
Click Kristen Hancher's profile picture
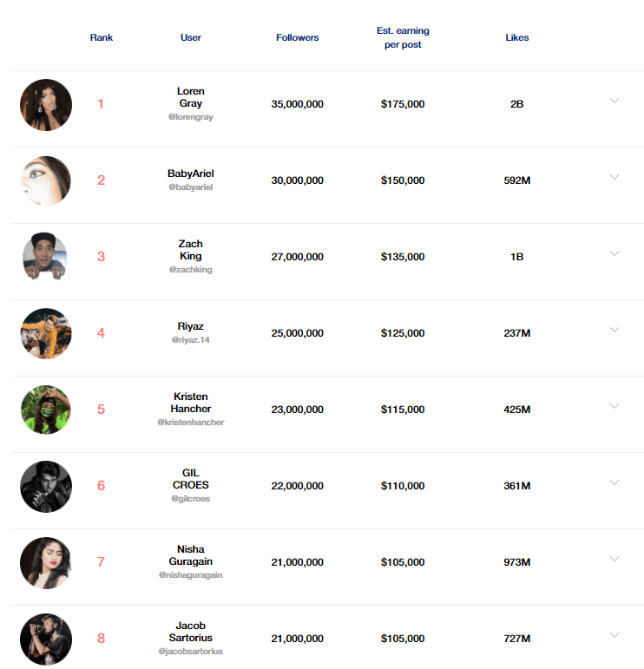tap(46, 410)
